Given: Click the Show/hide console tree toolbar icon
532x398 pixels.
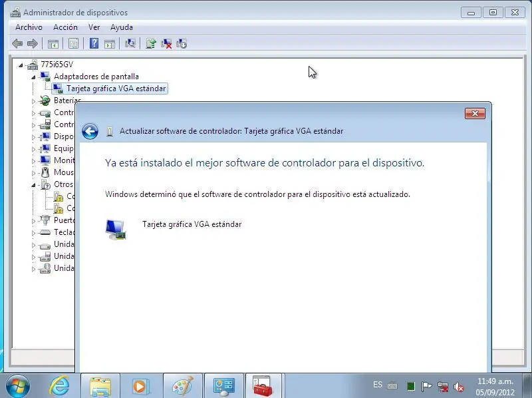Looking at the screenshot, I should point(53,43).
